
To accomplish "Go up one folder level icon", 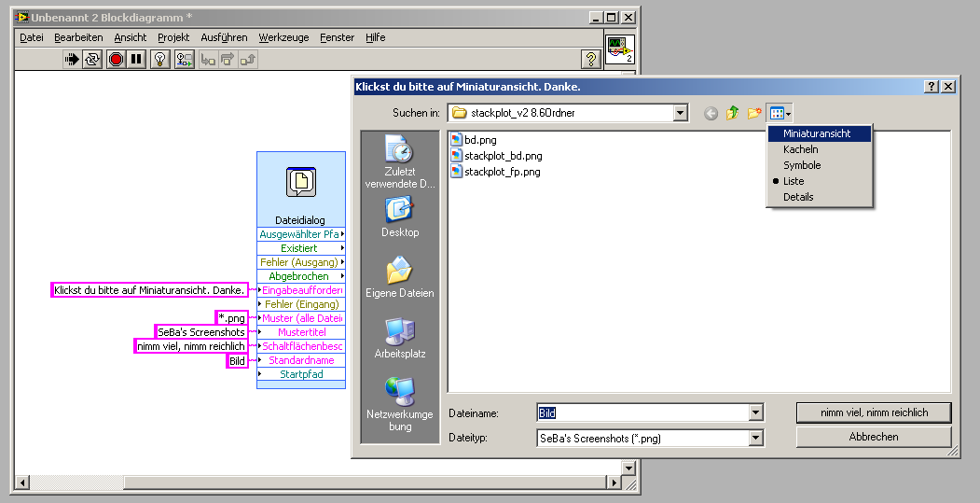I will [x=733, y=113].
